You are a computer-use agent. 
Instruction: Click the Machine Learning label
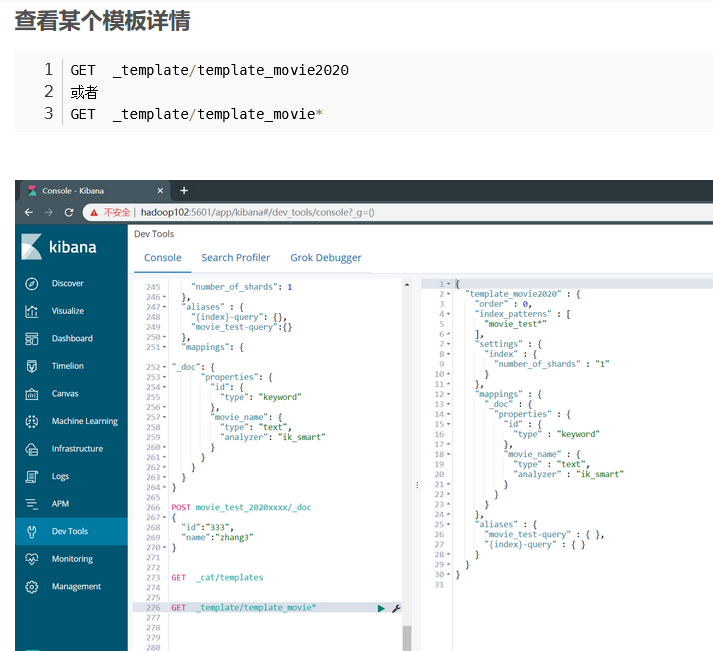click(x=85, y=421)
